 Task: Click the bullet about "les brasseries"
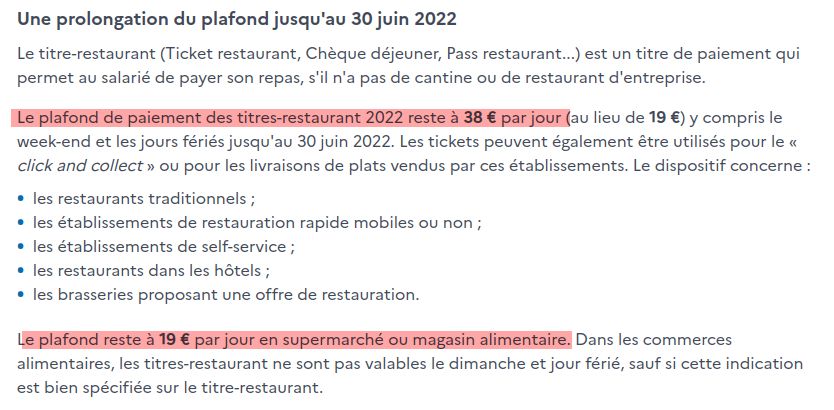226,294
